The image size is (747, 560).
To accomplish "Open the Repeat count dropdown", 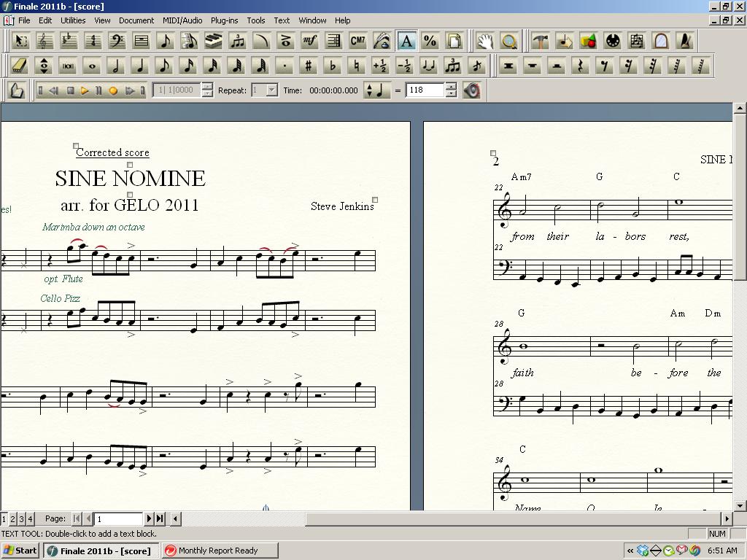I will [x=272, y=90].
